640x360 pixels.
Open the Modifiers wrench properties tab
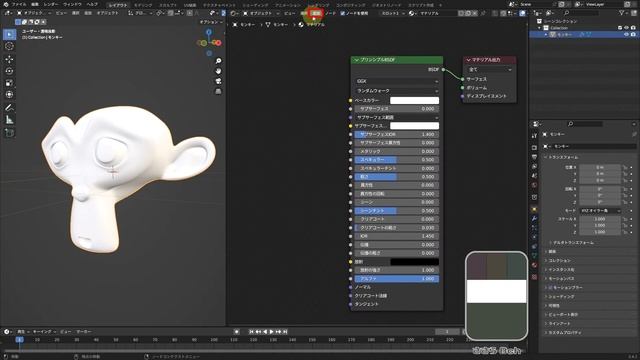535,219
